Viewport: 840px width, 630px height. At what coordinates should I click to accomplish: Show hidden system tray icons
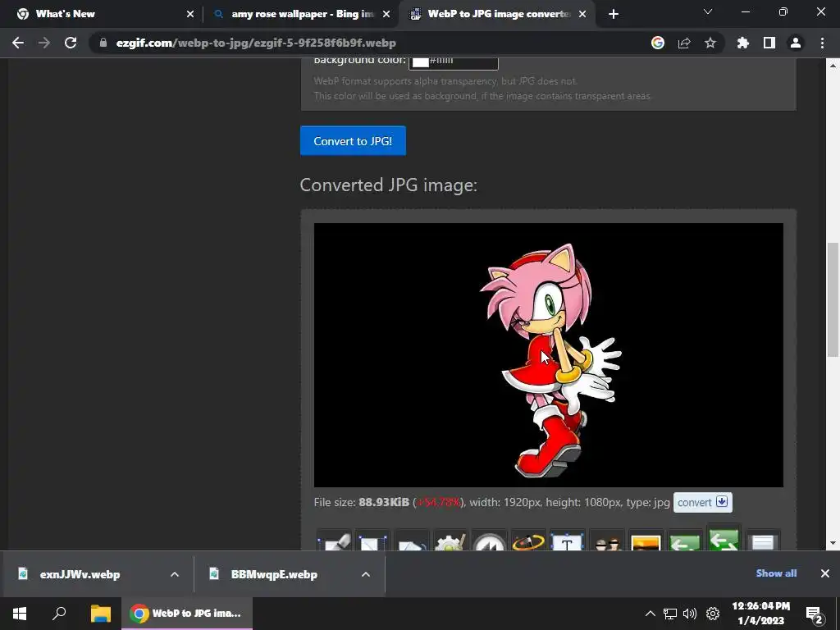click(x=650, y=614)
